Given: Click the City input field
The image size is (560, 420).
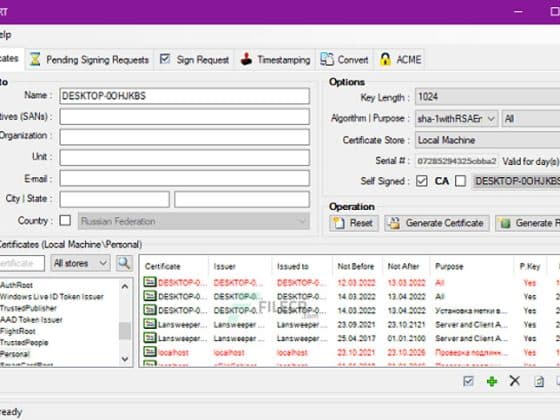Looking at the screenshot, I should coord(114,199).
